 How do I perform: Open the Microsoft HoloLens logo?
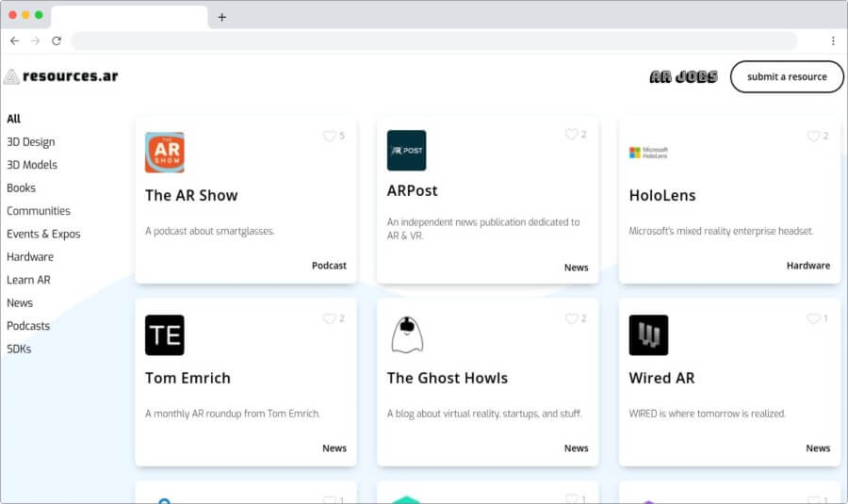coord(648,153)
